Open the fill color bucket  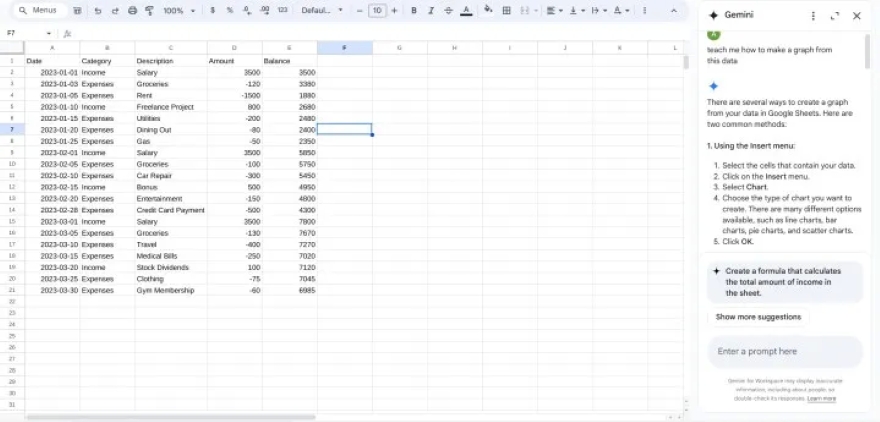(488, 10)
